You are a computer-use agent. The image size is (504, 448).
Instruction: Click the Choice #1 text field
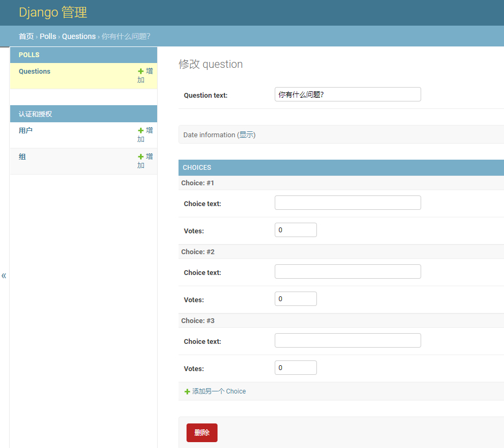pyautogui.click(x=347, y=202)
